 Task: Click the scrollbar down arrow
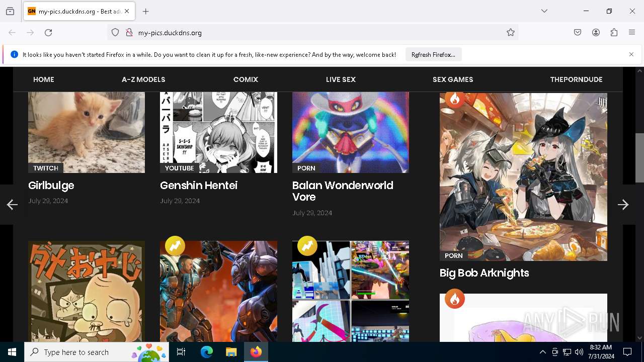pos(639,338)
